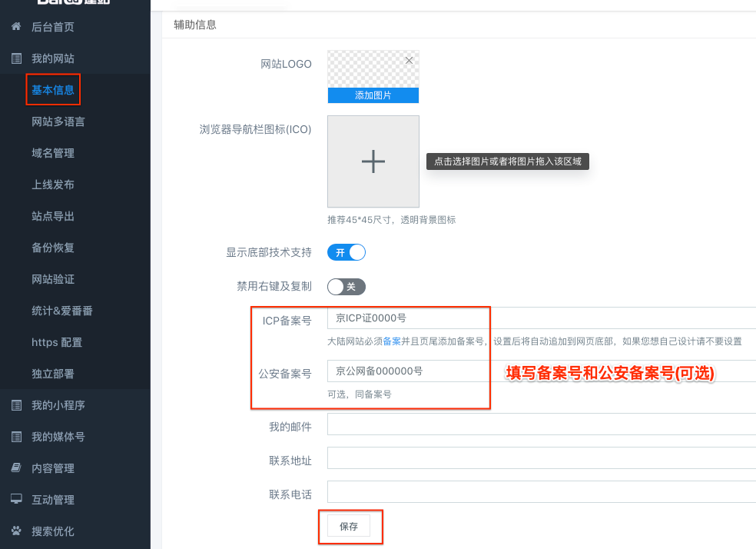
Task: Expand 互动管理 menu section
Action: pos(53,500)
